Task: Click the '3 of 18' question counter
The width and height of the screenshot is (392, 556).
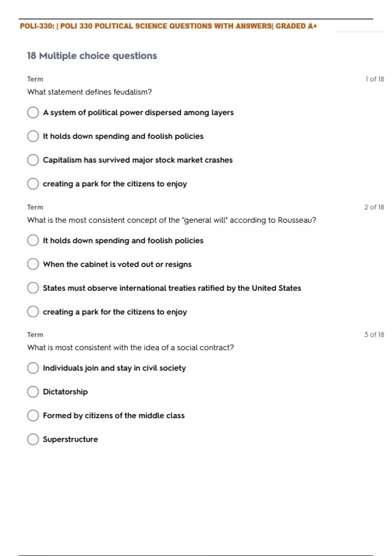Action: [x=374, y=335]
